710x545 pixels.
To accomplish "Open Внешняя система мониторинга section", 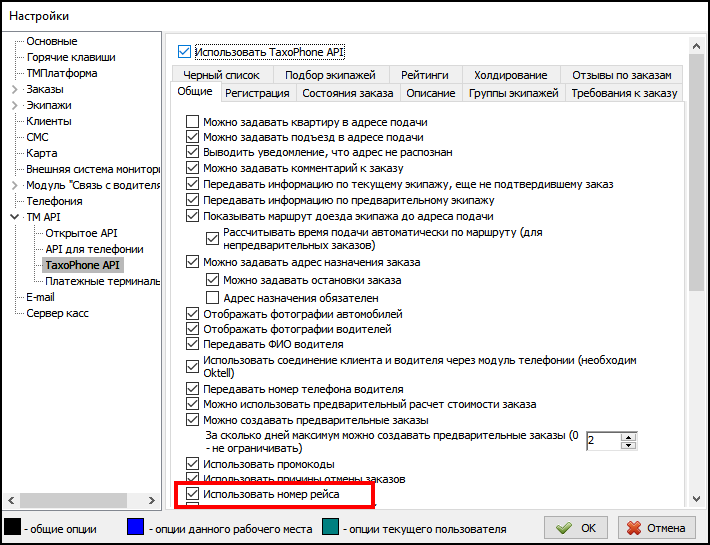I will tap(92, 169).
